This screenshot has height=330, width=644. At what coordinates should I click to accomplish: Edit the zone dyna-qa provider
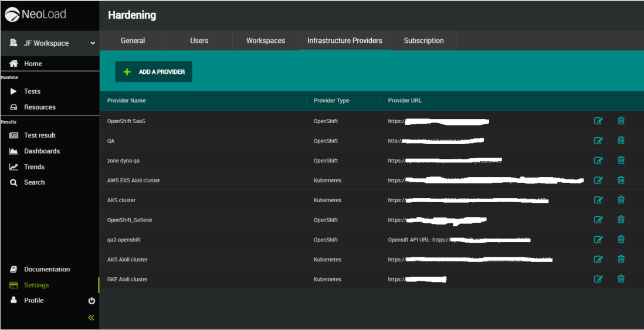pyautogui.click(x=598, y=161)
